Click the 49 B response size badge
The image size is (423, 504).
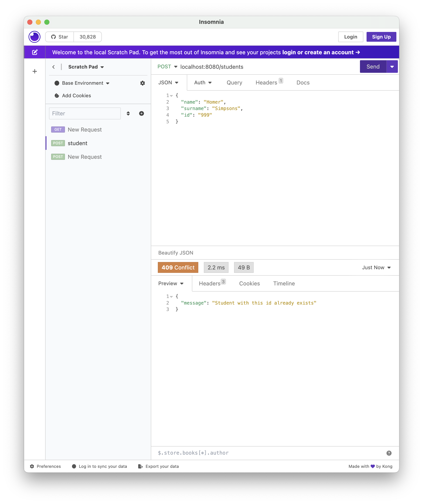pyautogui.click(x=244, y=267)
